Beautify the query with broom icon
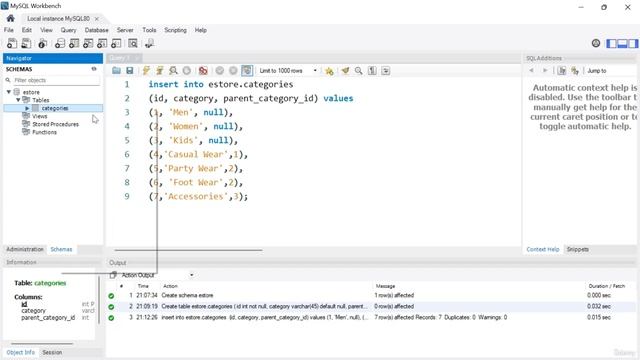This screenshot has width=640, height=360. [x=345, y=71]
